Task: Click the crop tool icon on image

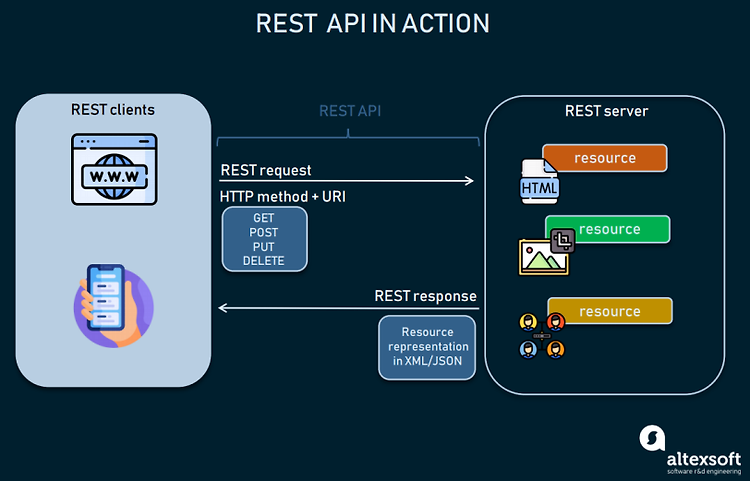Action: click(x=563, y=241)
